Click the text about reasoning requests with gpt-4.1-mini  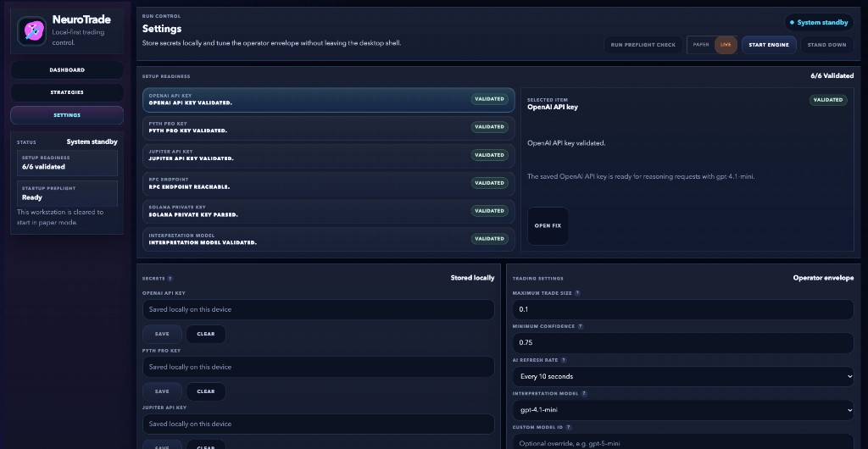pos(641,177)
